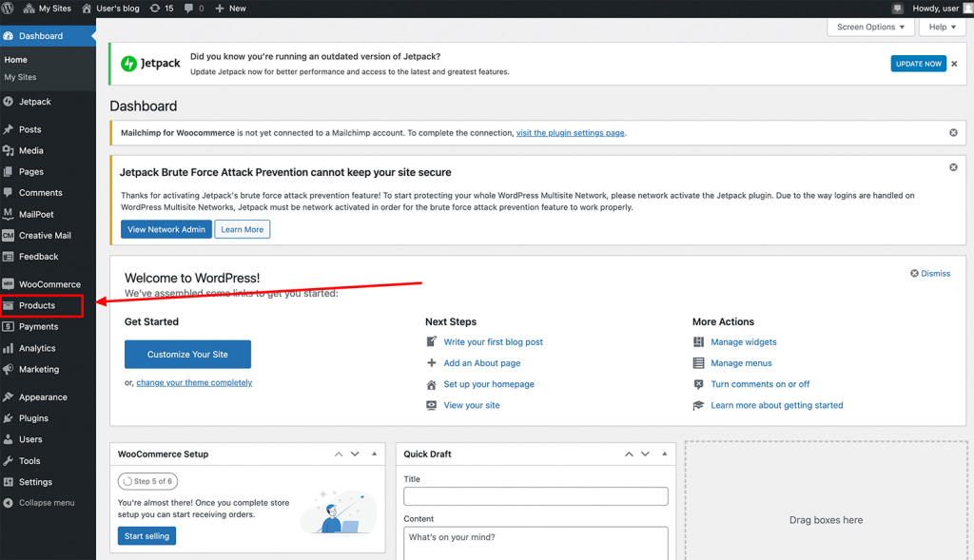Open the visit the plugin settings page link
This screenshot has width=974, height=560.
[x=571, y=133]
